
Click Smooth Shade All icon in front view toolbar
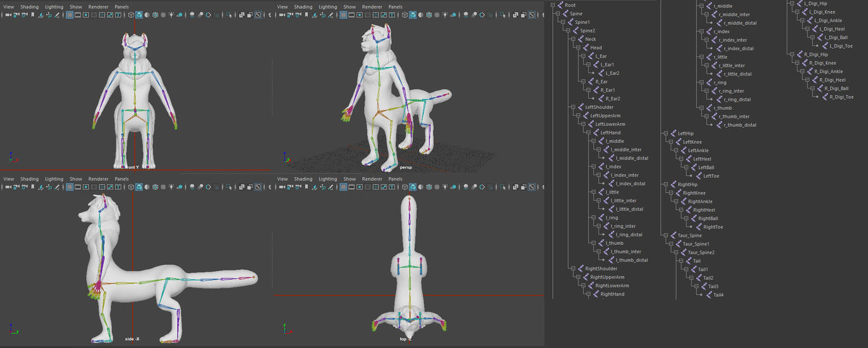click(x=139, y=15)
